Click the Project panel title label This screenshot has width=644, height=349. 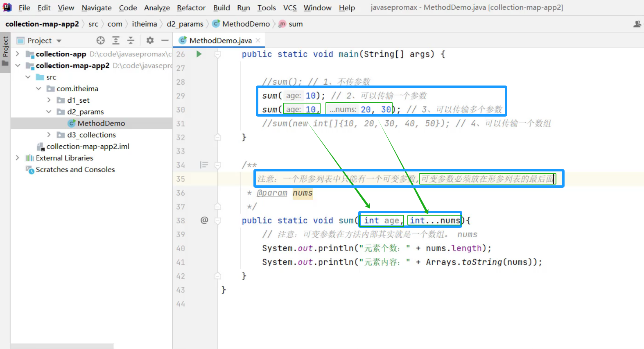(39, 41)
